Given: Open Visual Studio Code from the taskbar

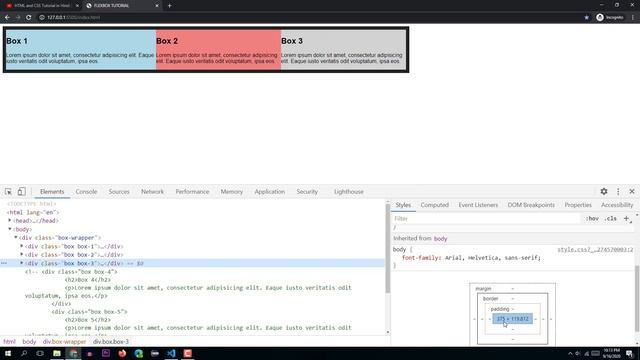Looking at the screenshot, I should pos(171,353).
